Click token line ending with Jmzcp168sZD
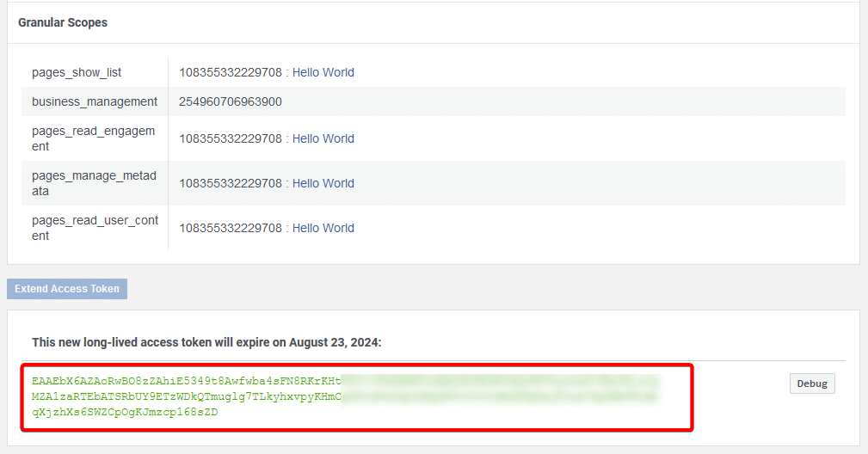 125,412
